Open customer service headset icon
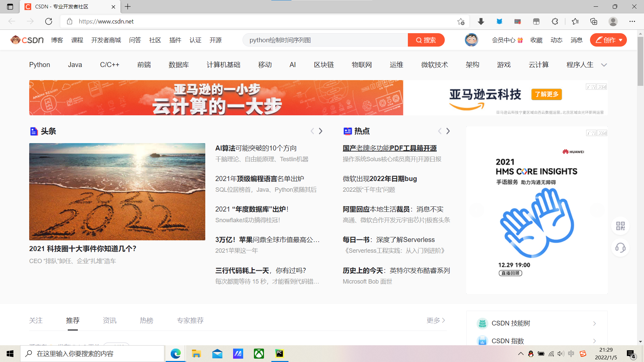This screenshot has width=644, height=362. (x=621, y=248)
